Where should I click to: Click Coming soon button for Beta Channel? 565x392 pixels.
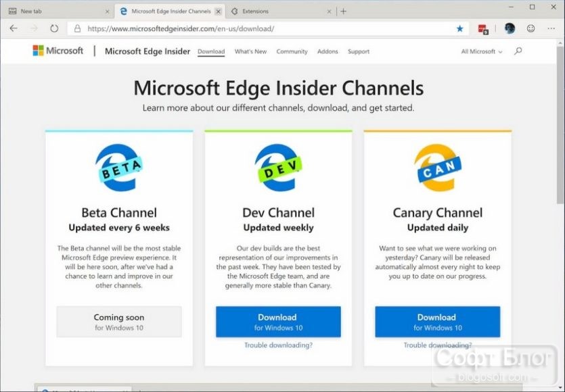[x=119, y=322]
